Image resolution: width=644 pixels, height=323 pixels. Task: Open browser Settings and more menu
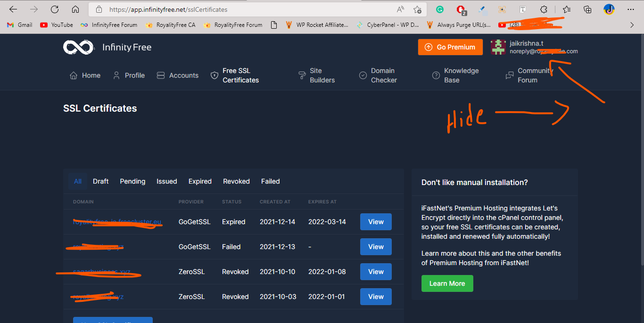tap(631, 9)
